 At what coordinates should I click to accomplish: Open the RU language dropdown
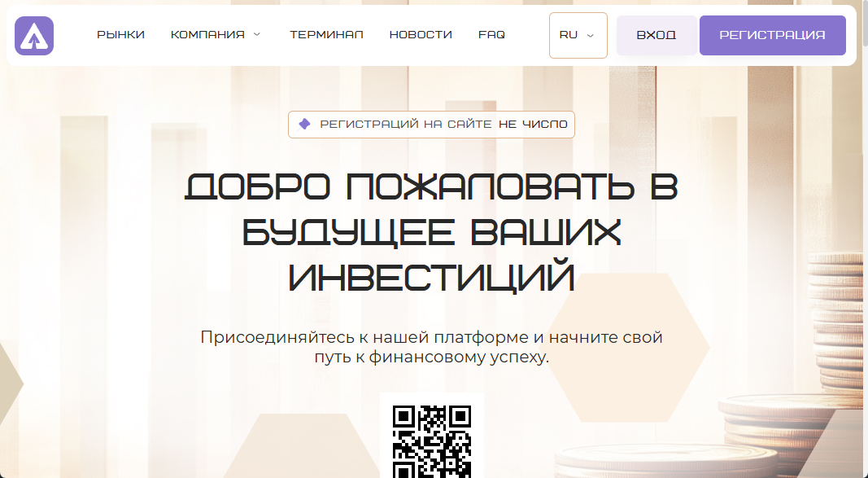tap(578, 36)
